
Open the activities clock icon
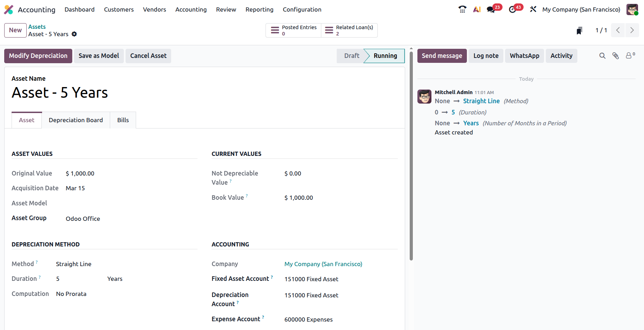pyautogui.click(x=512, y=9)
